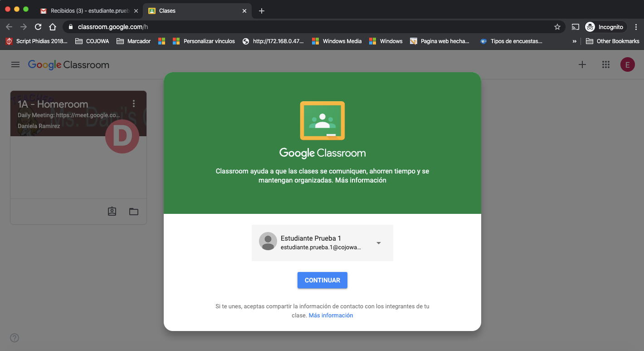Go back in browser history
The height and width of the screenshot is (351, 644).
tap(9, 27)
